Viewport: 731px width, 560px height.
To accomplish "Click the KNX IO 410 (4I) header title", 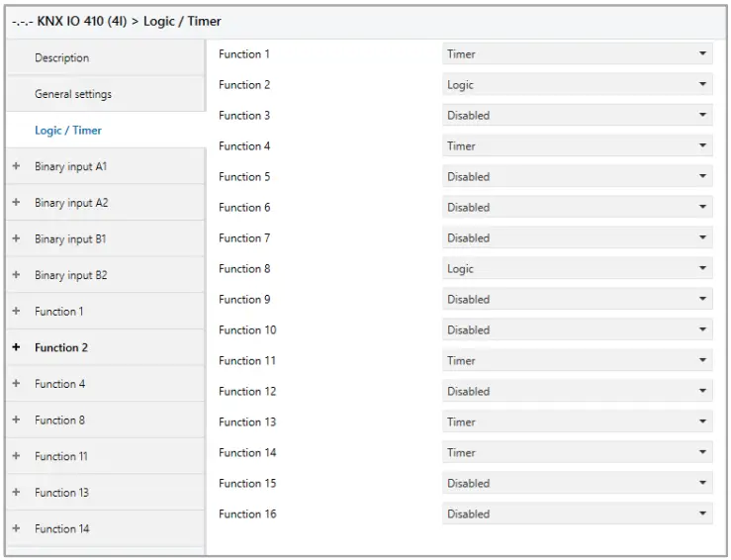I will pyautogui.click(x=81, y=21).
